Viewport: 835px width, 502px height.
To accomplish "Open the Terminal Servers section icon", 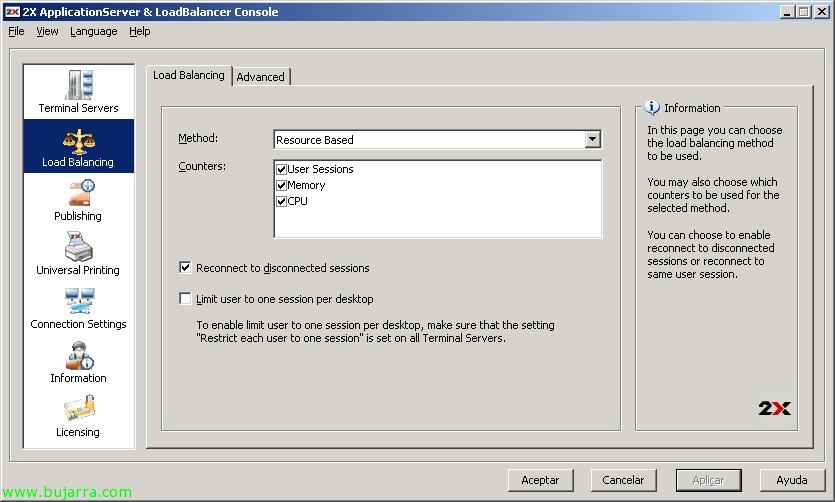I will point(79,84).
